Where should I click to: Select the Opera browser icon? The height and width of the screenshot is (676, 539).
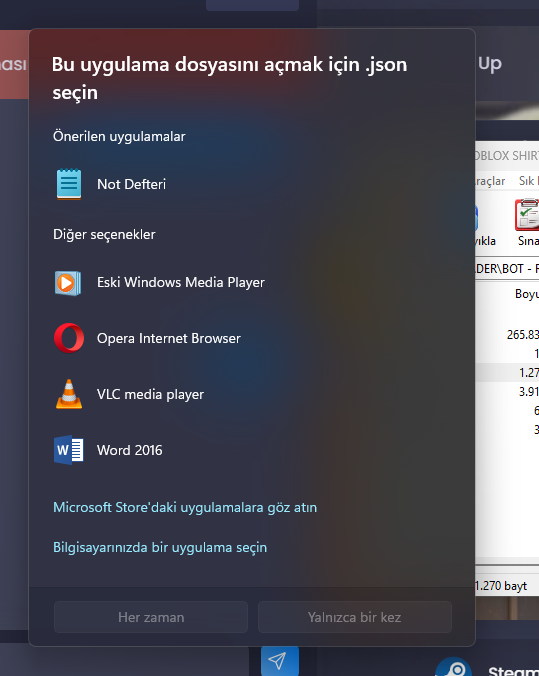(x=69, y=338)
